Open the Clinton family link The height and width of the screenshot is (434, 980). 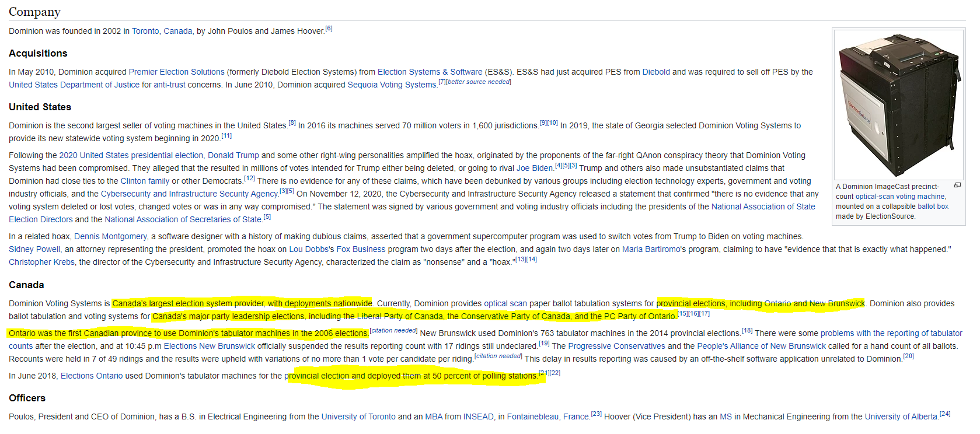coord(145,181)
